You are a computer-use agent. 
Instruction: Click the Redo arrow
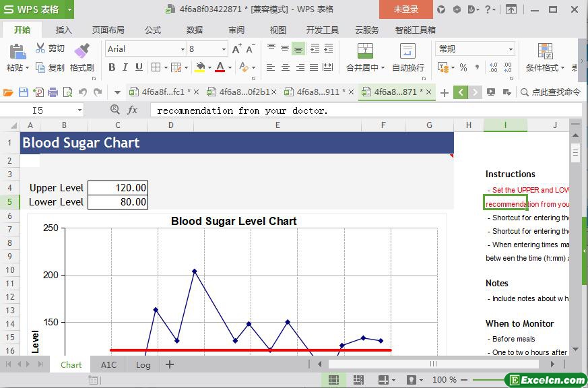coord(98,92)
